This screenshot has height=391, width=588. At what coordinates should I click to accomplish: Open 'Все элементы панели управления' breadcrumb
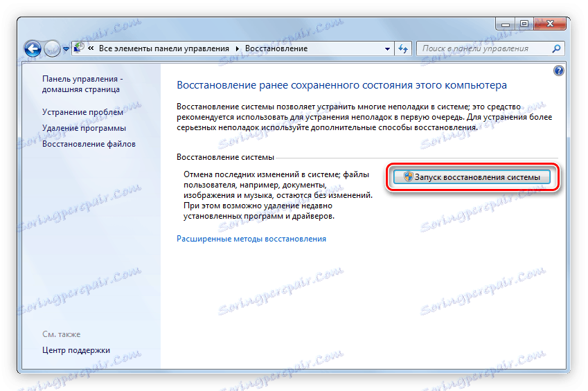tap(164, 48)
